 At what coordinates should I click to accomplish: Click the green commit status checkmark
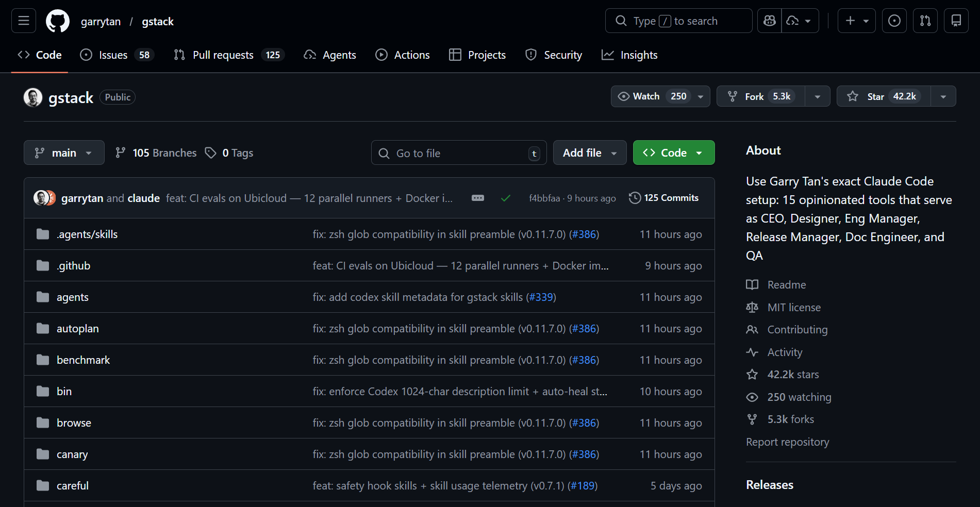point(505,198)
